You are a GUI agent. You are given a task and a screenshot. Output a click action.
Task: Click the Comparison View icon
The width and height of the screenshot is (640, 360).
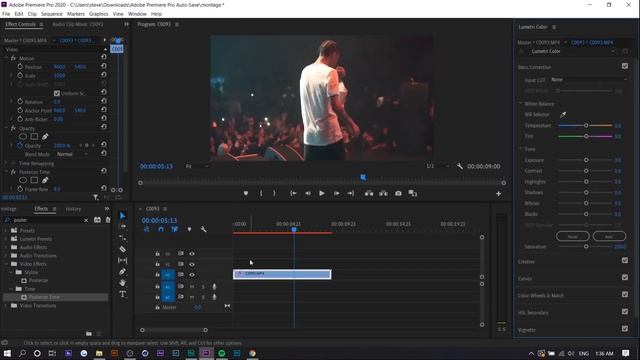click(x=413, y=193)
